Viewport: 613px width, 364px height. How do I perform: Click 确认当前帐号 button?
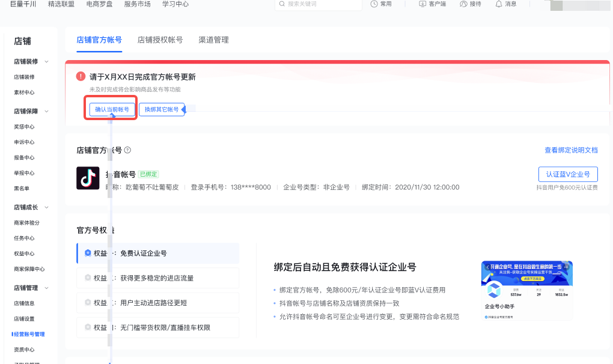(111, 109)
